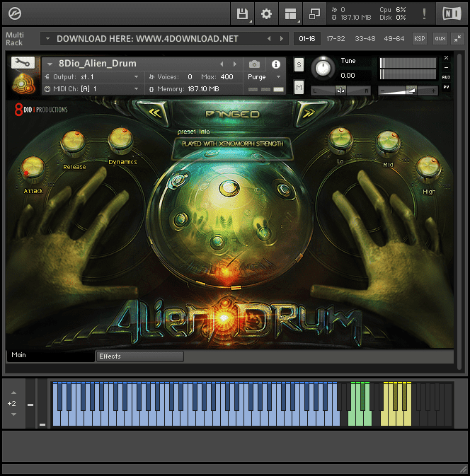Image resolution: width=470 pixels, height=476 pixels.
Task: Show instrument info via the i icon
Action: point(276,64)
